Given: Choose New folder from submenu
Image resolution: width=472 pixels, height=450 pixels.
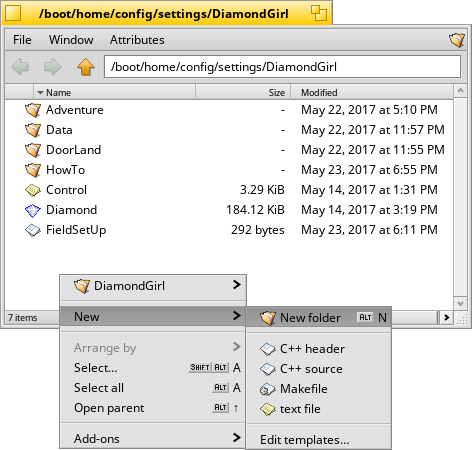Looking at the screenshot, I should click(318, 318).
